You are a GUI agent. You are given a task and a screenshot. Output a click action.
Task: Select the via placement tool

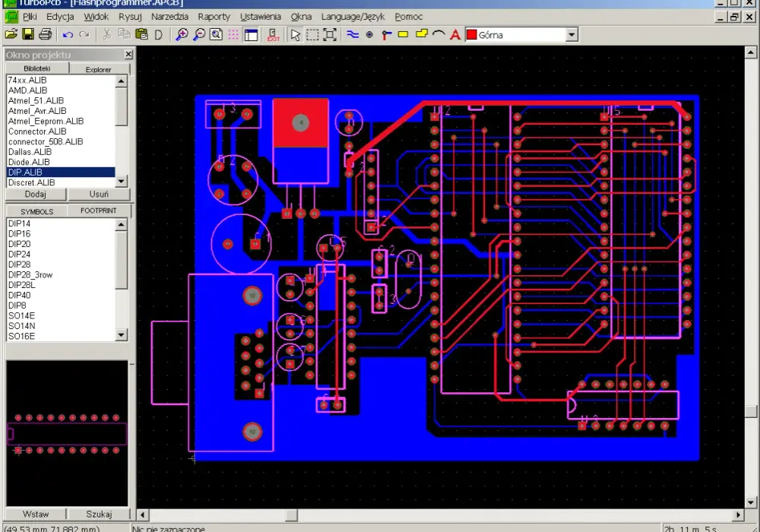[369, 35]
